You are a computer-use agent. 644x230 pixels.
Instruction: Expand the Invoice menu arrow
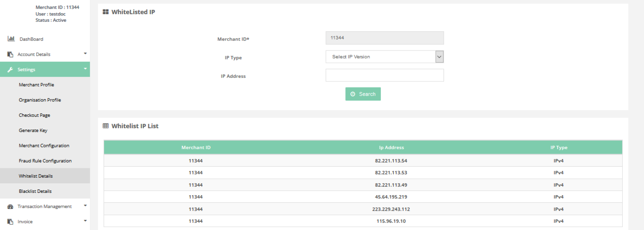85,221
